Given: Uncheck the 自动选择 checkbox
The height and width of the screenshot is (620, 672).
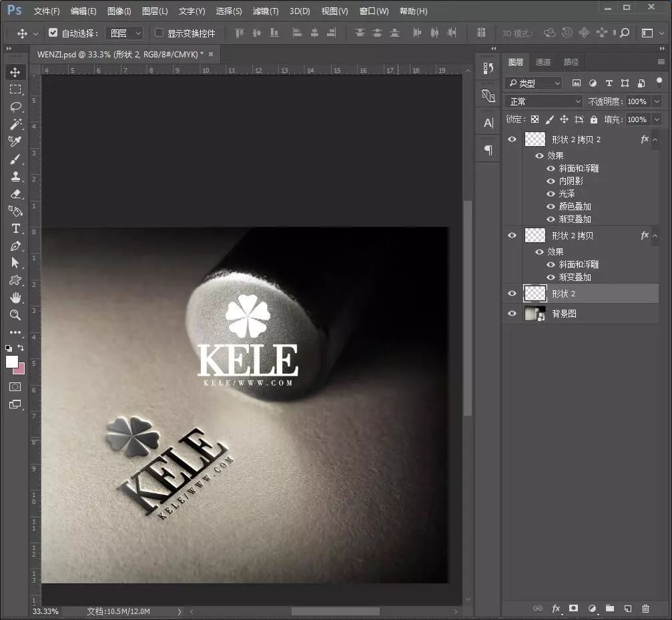Looking at the screenshot, I should coord(53,33).
